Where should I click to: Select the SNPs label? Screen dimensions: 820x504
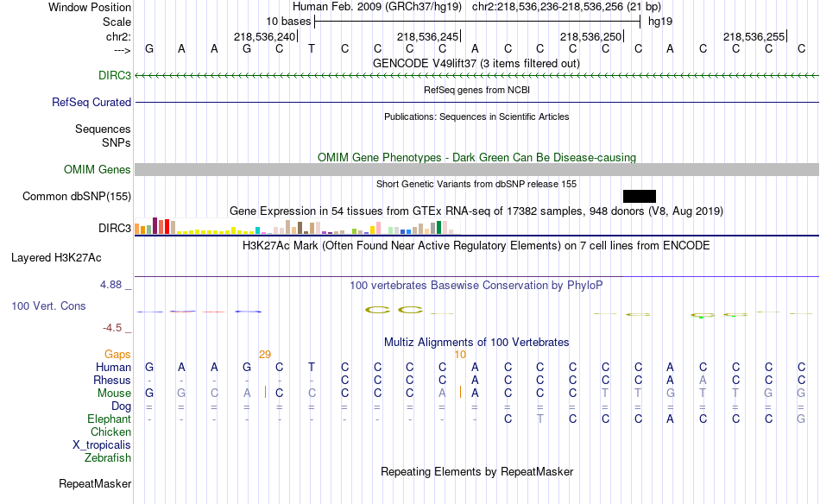point(117,142)
